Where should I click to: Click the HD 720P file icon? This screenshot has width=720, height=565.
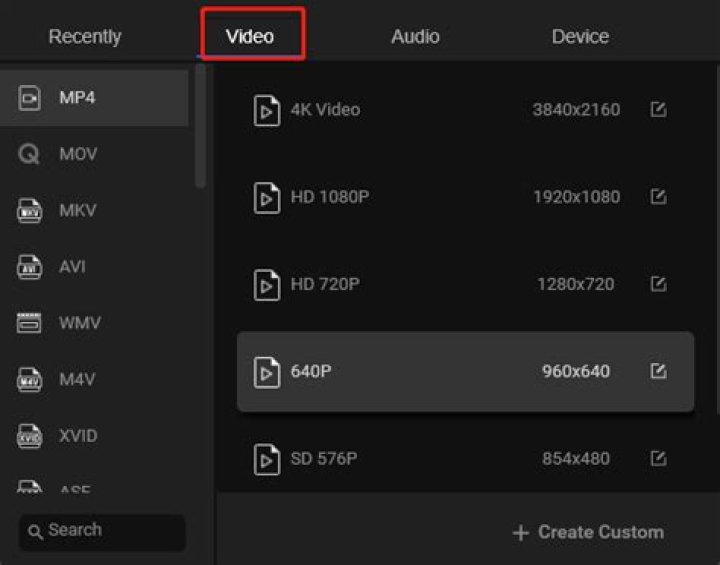click(x=267, y=285)
